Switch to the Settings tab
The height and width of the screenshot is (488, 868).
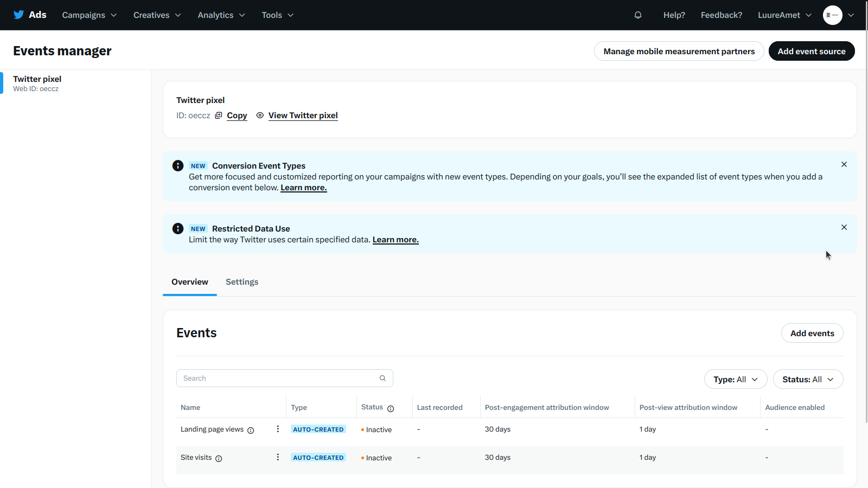[x=242, y=282]
